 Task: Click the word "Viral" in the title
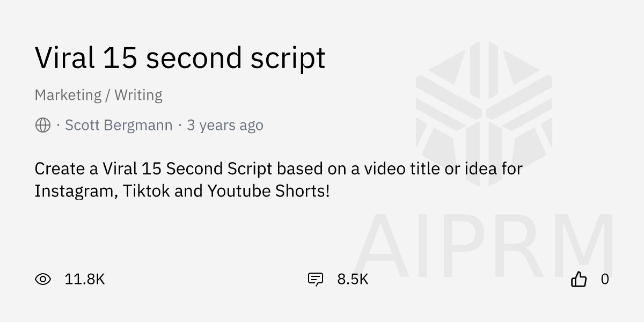64,58
